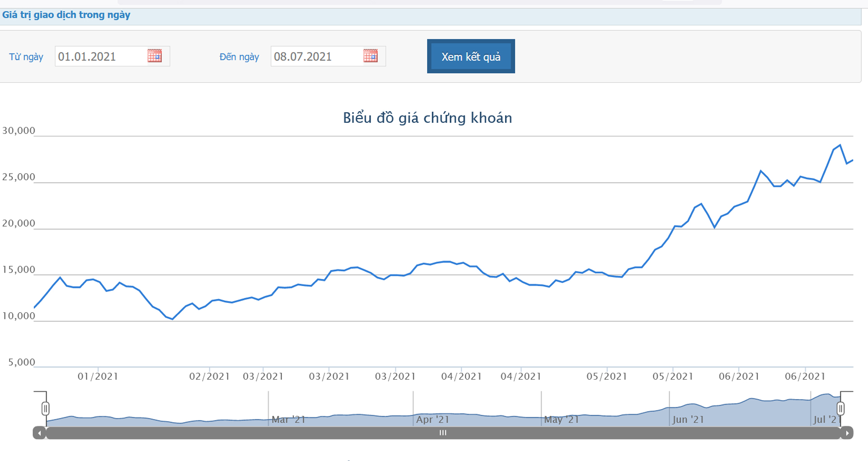Click the Xem kết quả button
Image resolution: width=868 pixels, height=461 pixels.
471,56
